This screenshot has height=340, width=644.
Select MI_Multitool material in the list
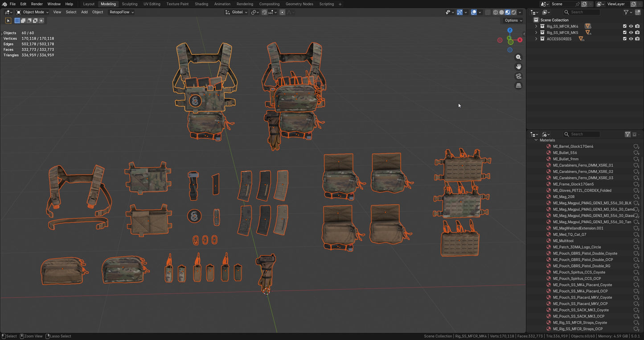coord(563,241)
